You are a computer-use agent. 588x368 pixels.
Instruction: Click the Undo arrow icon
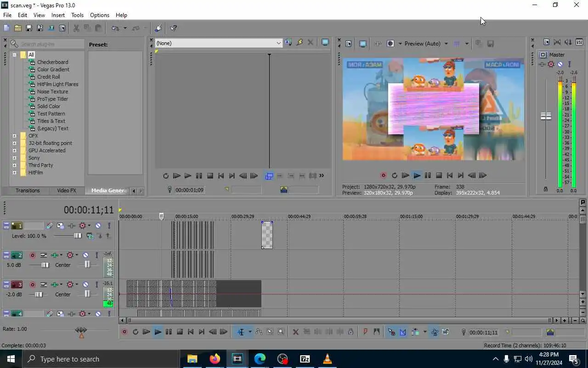pyautogui.click(x=115, y=28)
